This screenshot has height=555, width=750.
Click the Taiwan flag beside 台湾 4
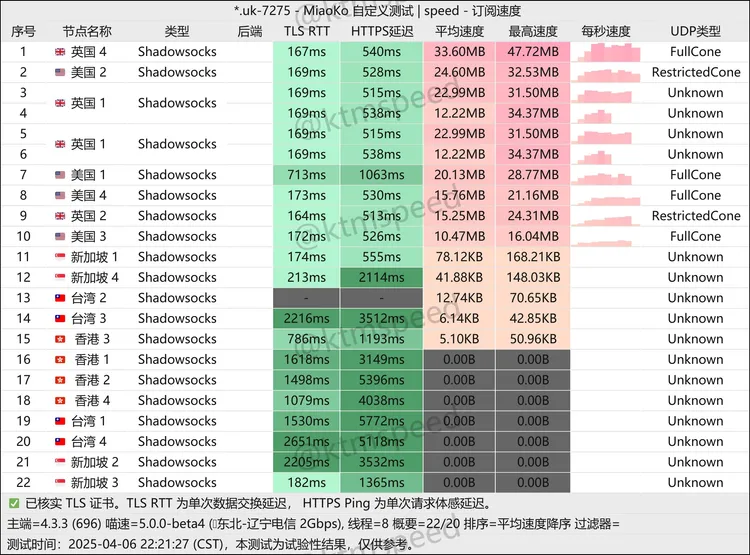(60, 442)
